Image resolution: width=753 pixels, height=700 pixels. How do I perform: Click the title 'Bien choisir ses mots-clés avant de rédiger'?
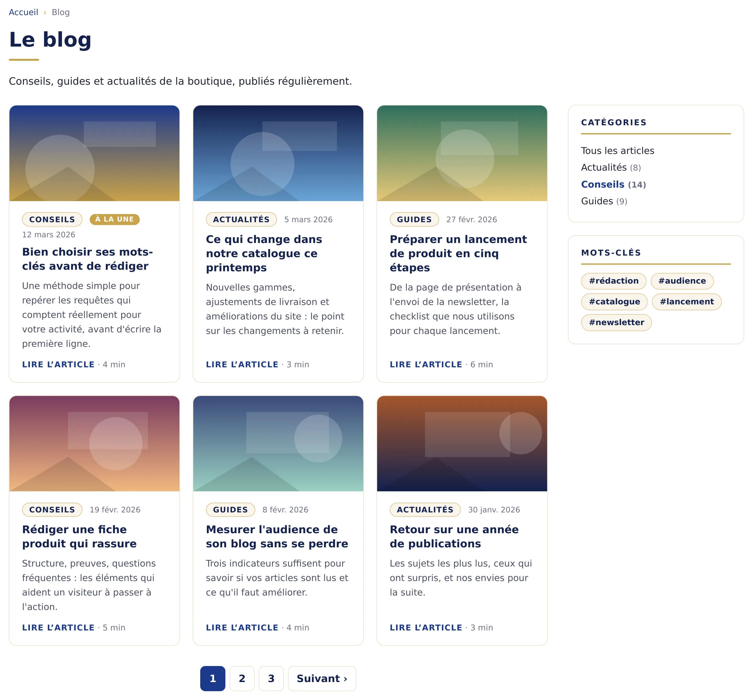coord(88,259)
